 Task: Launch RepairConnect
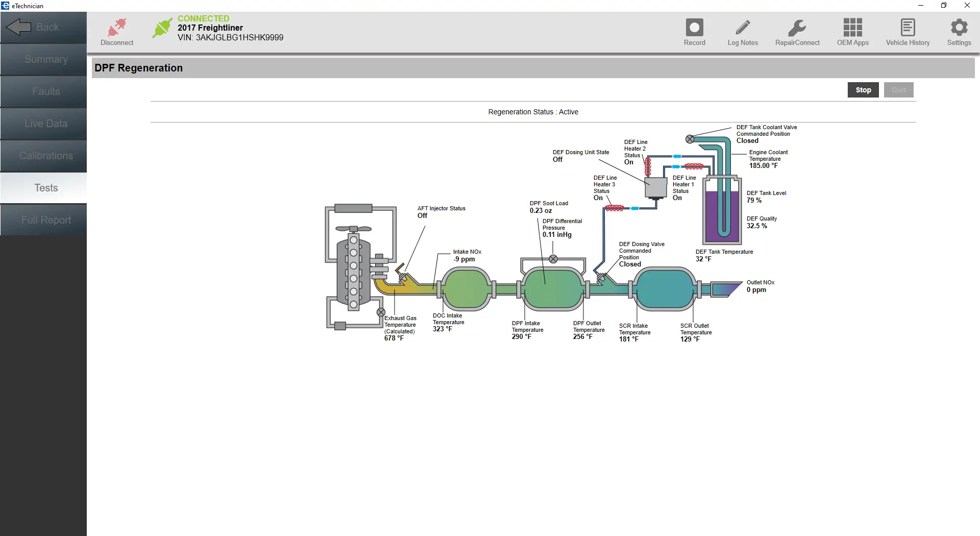(797, 32)
